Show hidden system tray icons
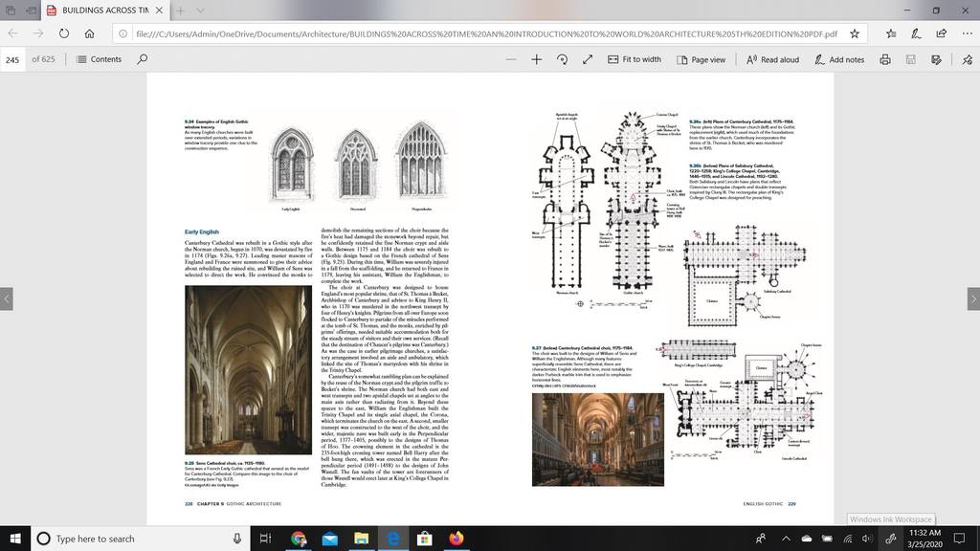Image resolution: width=980 pixels, height=551 pixels. tap(787, 539)
